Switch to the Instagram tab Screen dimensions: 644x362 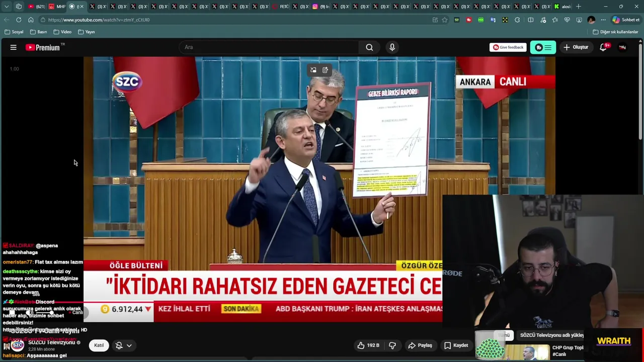tap(321, 7)
